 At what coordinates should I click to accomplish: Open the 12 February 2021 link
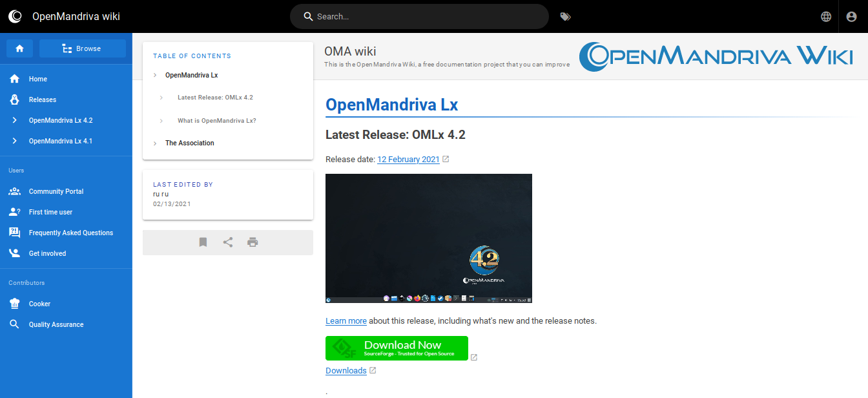click(408, 160)
